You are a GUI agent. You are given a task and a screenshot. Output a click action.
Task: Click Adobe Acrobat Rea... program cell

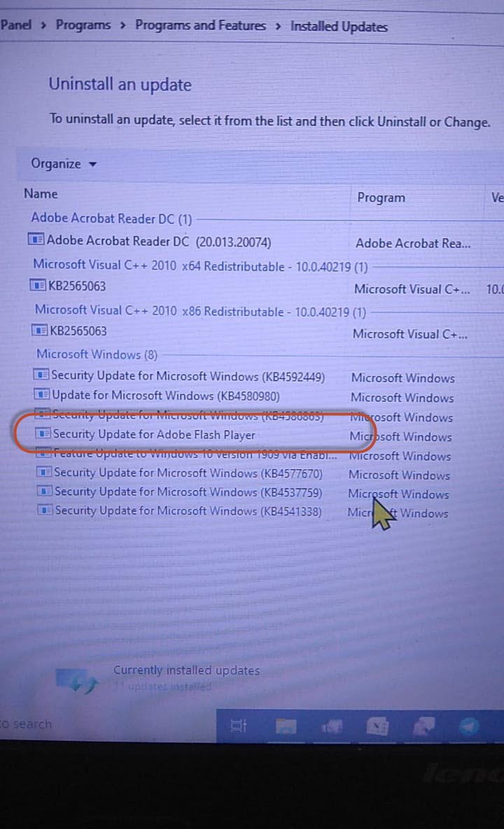point(412,243)
